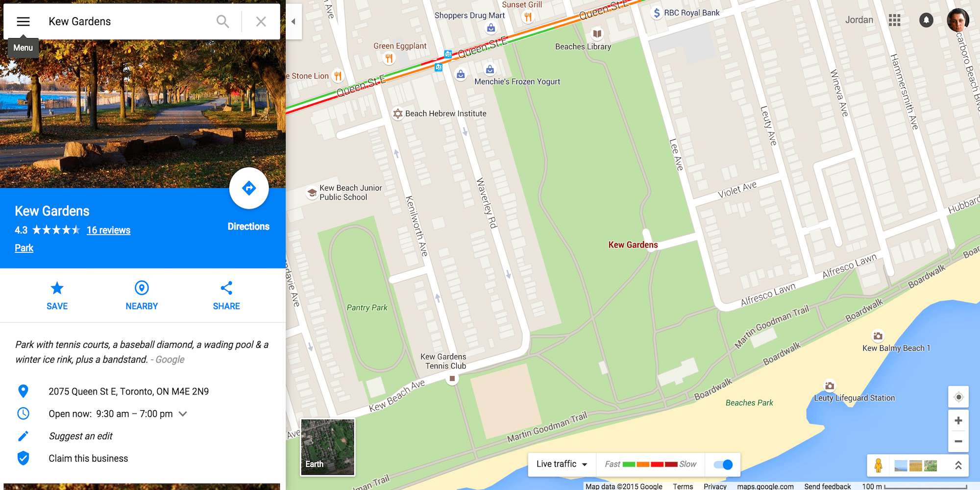
Task: Open the Privacy link
Action: click(715, 486)
